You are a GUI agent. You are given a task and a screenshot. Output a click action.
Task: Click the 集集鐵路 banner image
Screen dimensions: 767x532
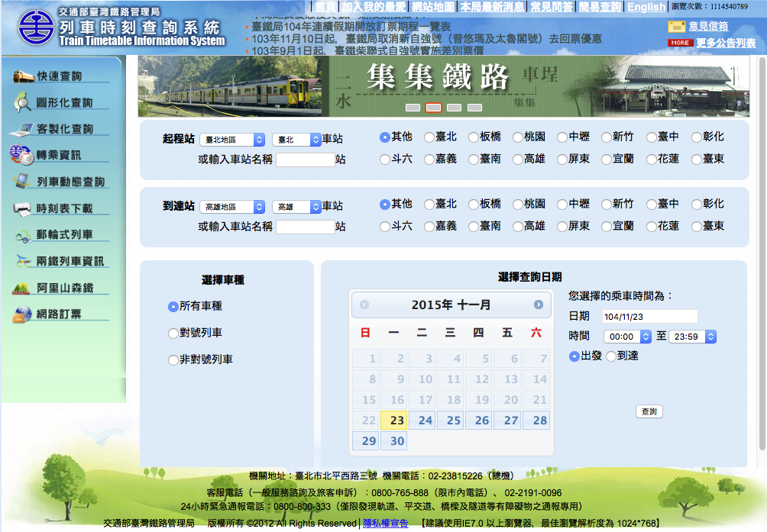click(443, 86)
